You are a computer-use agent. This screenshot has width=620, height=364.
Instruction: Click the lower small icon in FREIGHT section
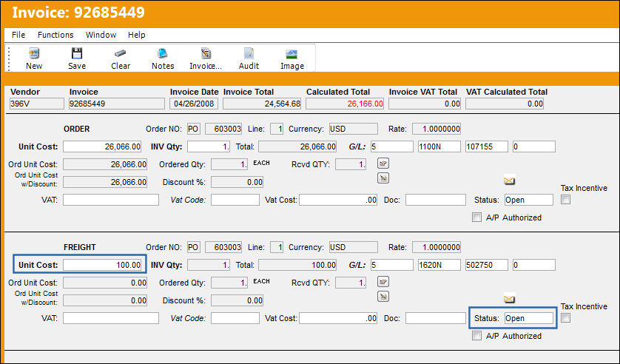pyautogui.click(x=383, y=297)
